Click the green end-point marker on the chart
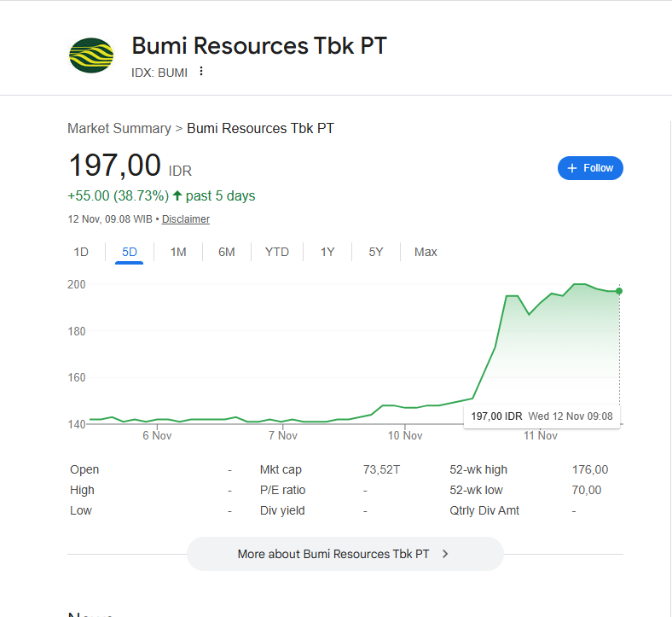Viewport: 672px width, 617px height. click(x=619, y=291)
